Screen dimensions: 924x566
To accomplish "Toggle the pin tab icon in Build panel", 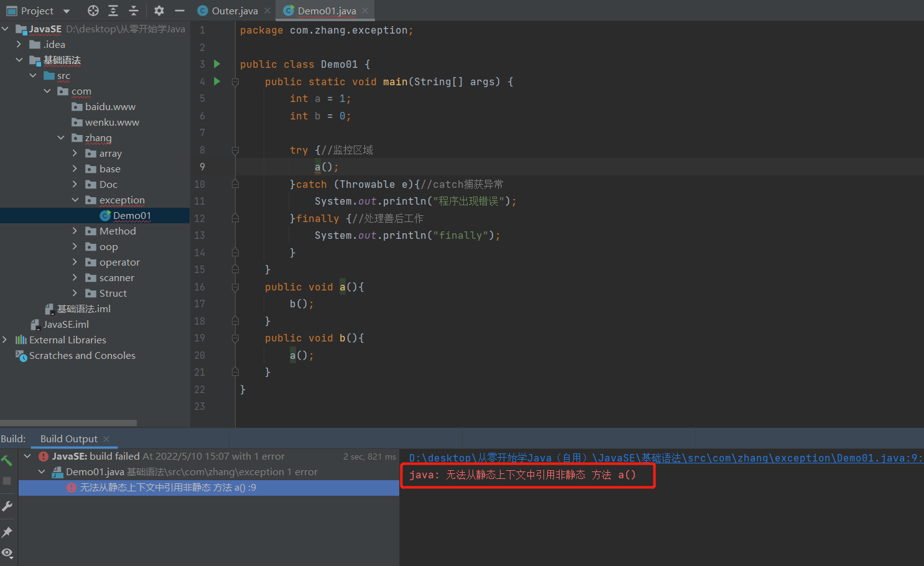I will 7,532.
